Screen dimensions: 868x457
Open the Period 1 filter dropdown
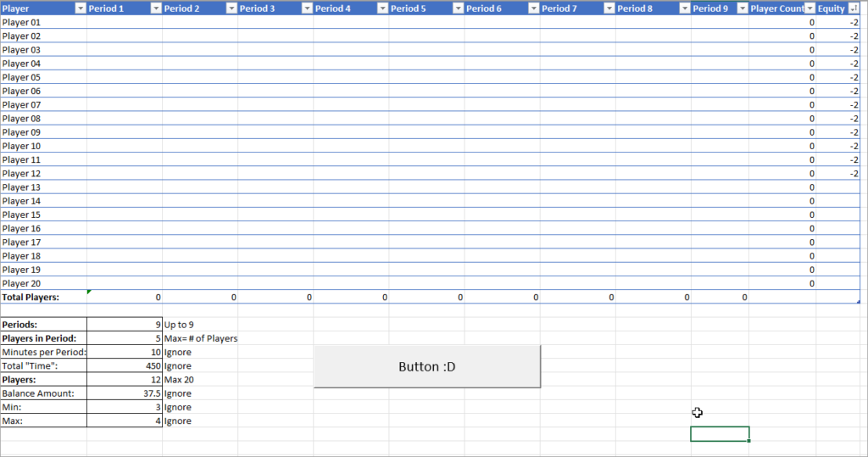pos(156,8)
